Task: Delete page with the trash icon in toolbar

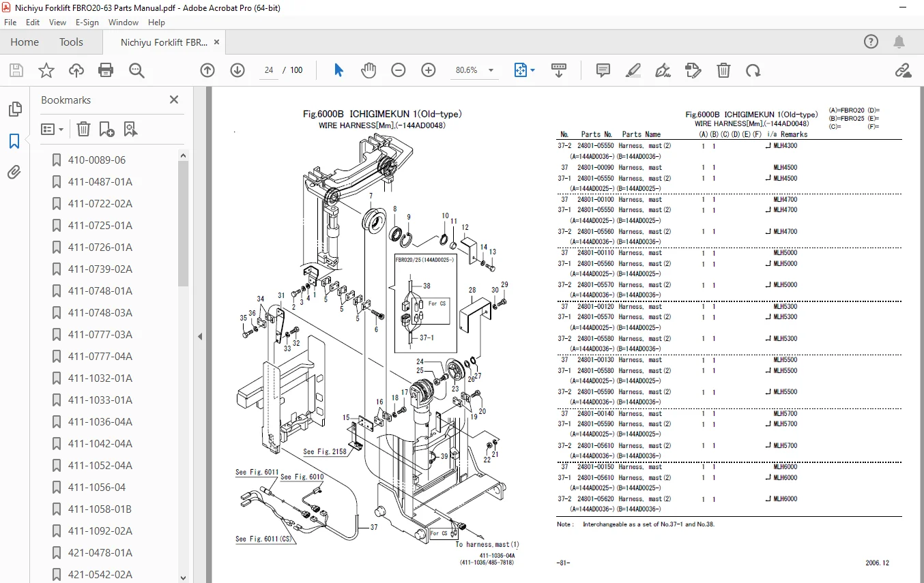Action: (x=723, y=70)
